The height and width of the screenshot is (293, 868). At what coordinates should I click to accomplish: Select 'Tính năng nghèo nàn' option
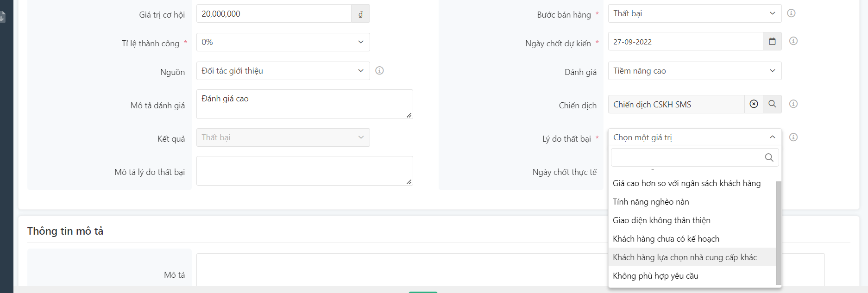(x=651, y=202)
